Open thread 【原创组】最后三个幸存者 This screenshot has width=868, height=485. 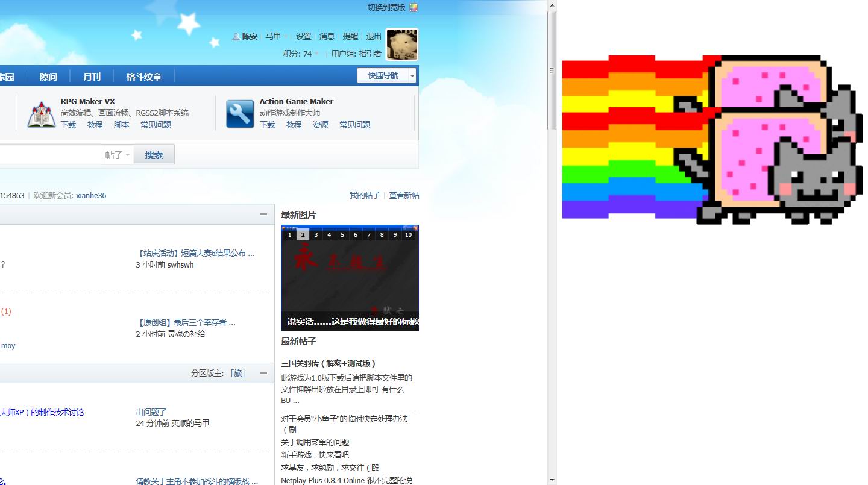click(186, 322)
